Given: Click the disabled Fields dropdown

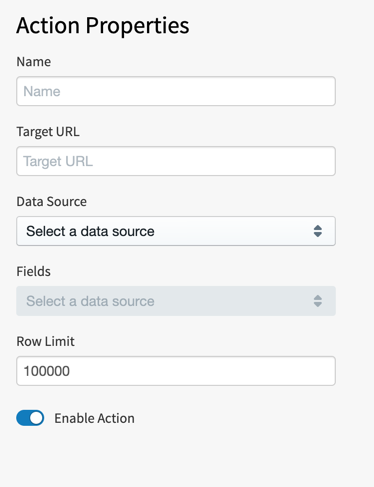Looking at the screenshot, I should click(176, 301).
